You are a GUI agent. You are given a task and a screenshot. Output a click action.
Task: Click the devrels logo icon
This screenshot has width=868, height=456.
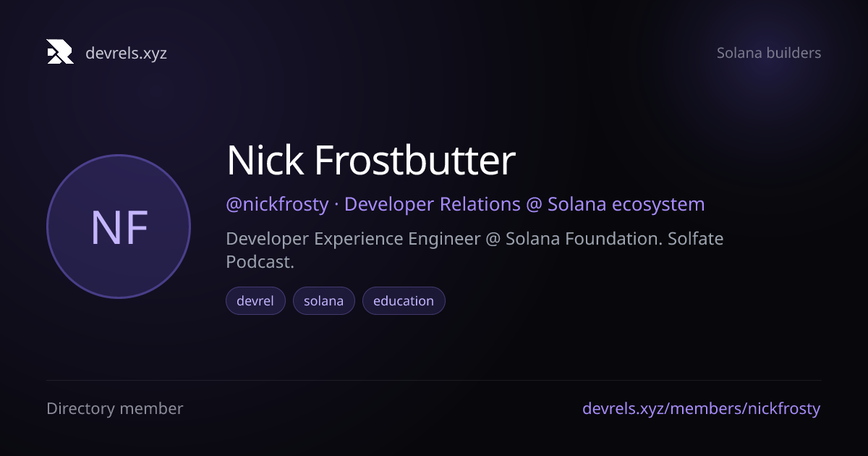coord(60,52)
